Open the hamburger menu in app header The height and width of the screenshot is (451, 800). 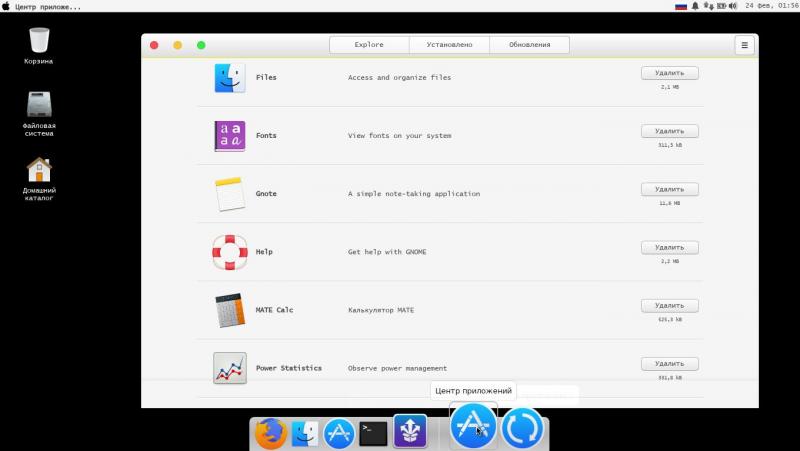pyautogui.click(x=744, y=45)
